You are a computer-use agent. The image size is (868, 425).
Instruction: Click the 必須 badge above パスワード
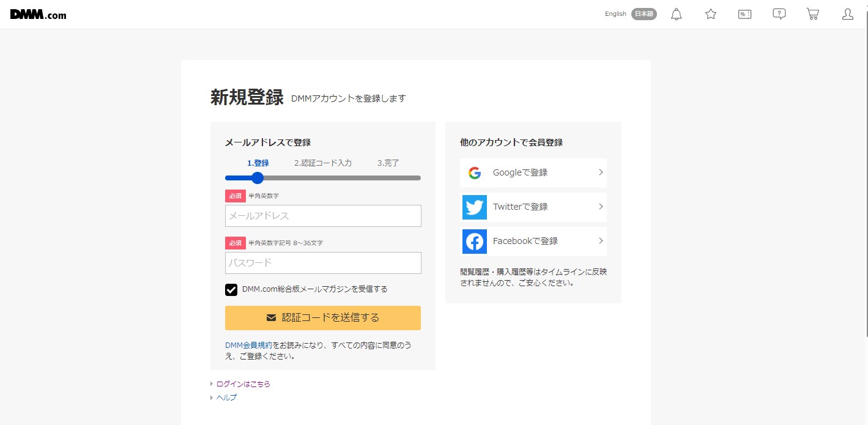(236, 243)
